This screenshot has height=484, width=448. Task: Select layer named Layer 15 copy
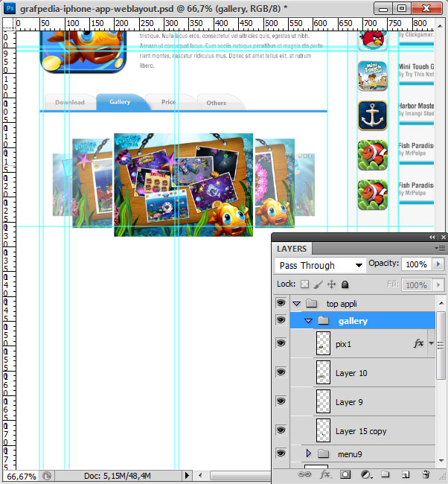pos(361,431)
